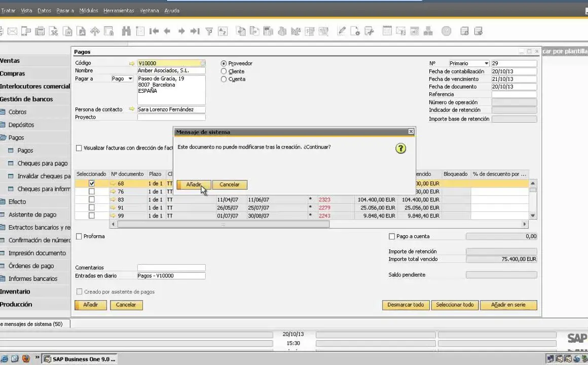Confirm with Añadir in the system message
Image resolution: width=588 pixels, height=365 pixels.
[194, 185]
